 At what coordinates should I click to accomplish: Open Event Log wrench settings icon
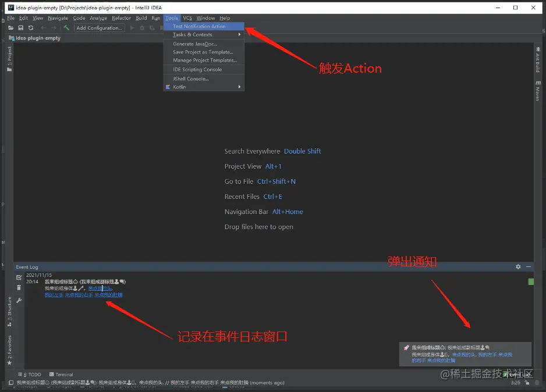click(19, 300)
